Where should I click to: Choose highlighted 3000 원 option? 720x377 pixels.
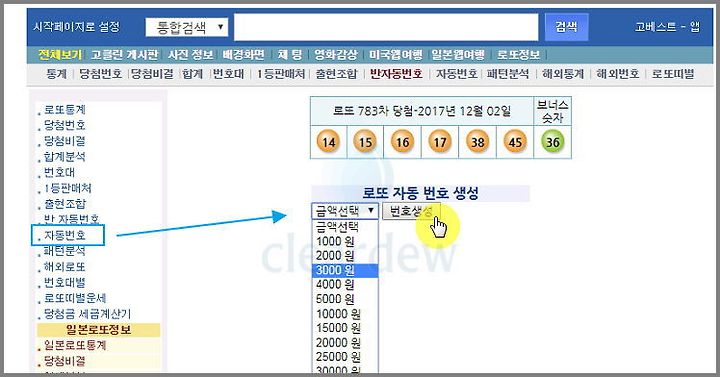pos(345,270)
